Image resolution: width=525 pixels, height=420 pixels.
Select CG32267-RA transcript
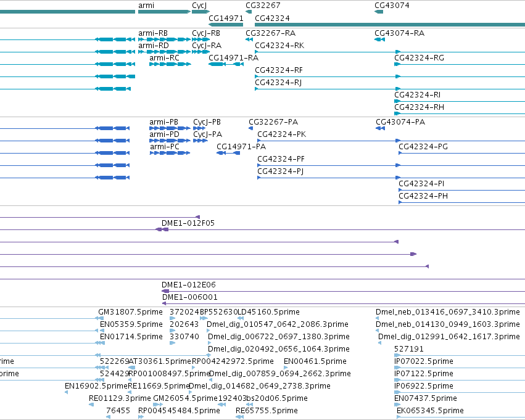249,39
